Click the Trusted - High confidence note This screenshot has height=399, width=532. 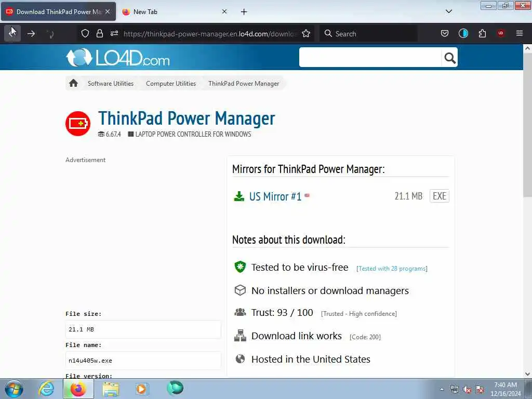point(359,313)
